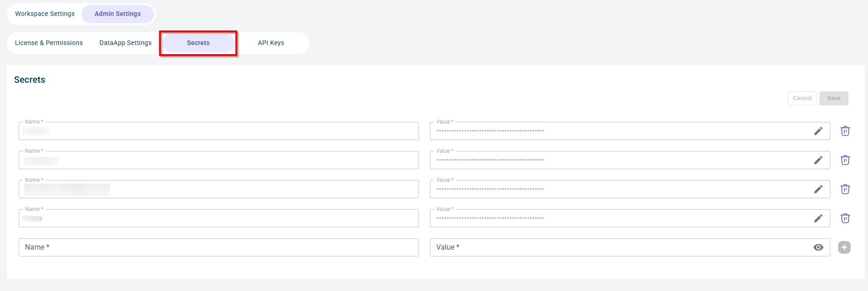Delete the second secret using trash icon
Viewport: 868px width, 291px height.
coord(845,160)
